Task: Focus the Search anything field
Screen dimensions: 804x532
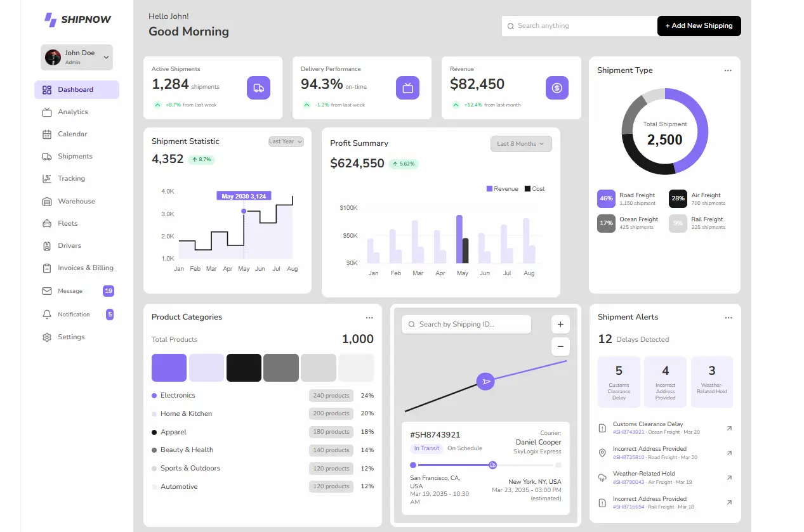Action: point(579,26)
